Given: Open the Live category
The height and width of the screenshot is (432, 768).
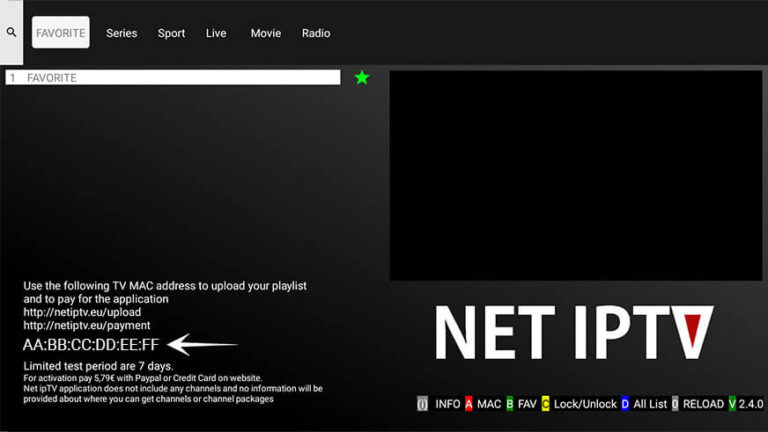Looking at the screenshot, I should (x=216, y=33).
